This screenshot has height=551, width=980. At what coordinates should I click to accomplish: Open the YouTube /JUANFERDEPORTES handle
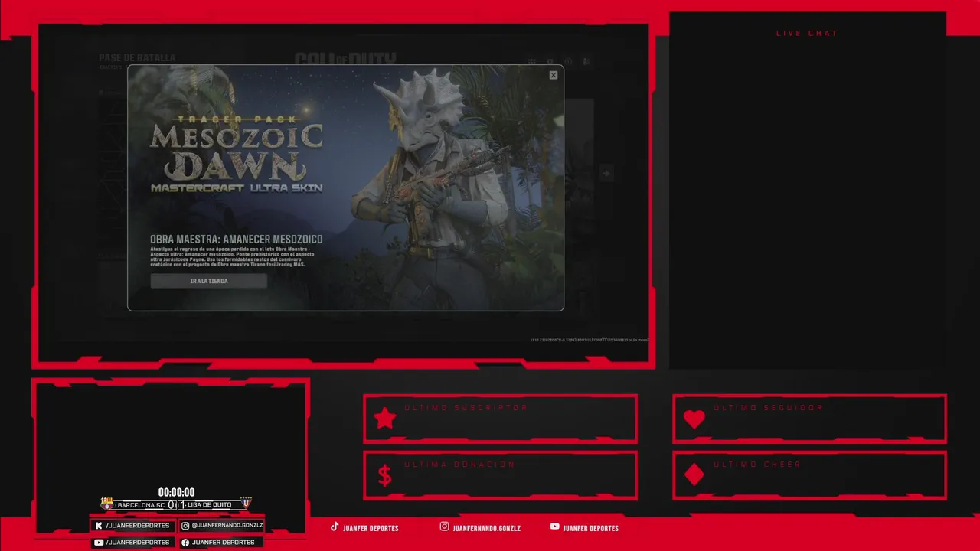(138, 543)
